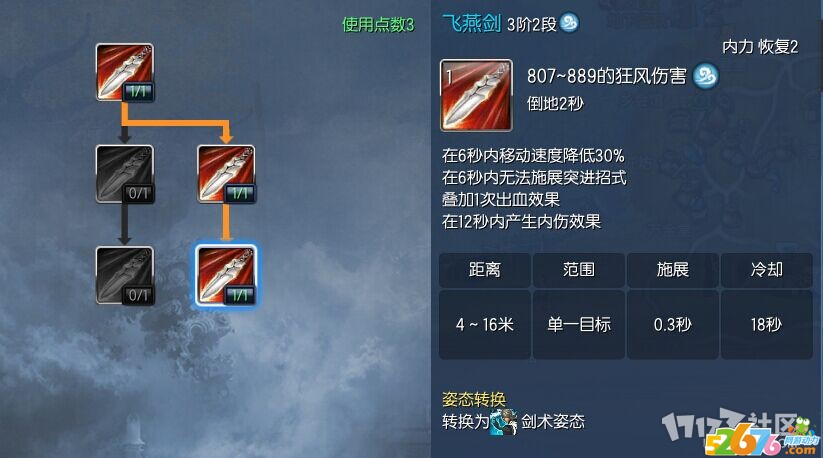Click the 冷却 column header
823x458 pixels.
pyautogui.click(x=766, y=270)
